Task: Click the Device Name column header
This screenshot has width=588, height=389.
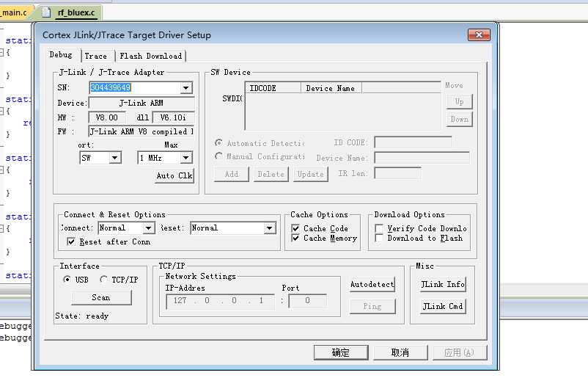Action: tap(331, 88)
